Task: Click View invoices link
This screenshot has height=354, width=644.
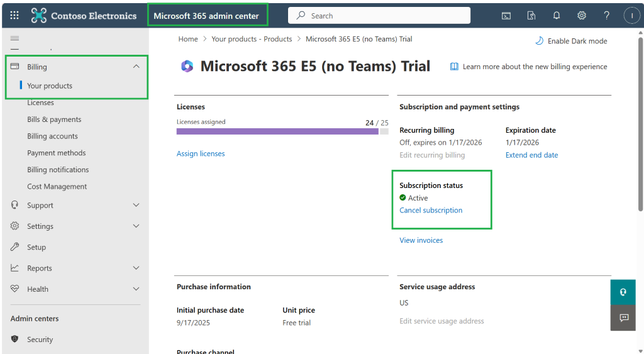Action: pyautogui.click(x=421, y=240)
